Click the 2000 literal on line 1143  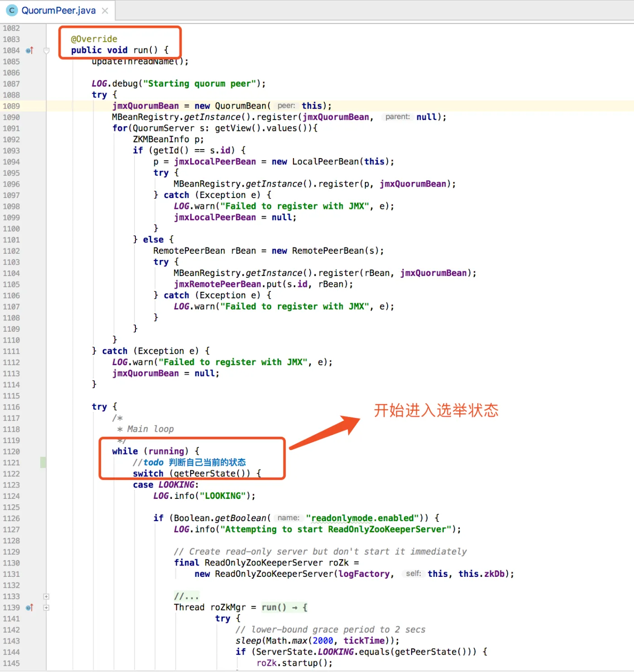323,641
